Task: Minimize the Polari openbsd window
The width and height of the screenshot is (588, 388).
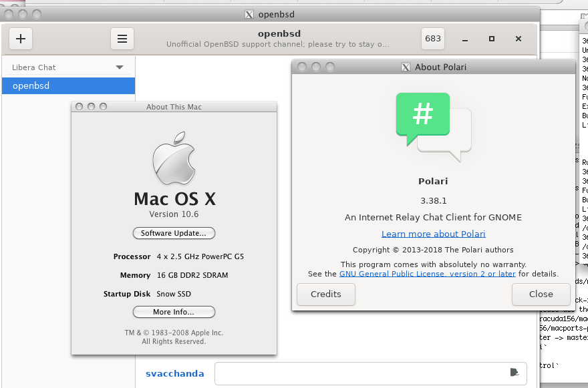Action: click(x=465, y=39)
